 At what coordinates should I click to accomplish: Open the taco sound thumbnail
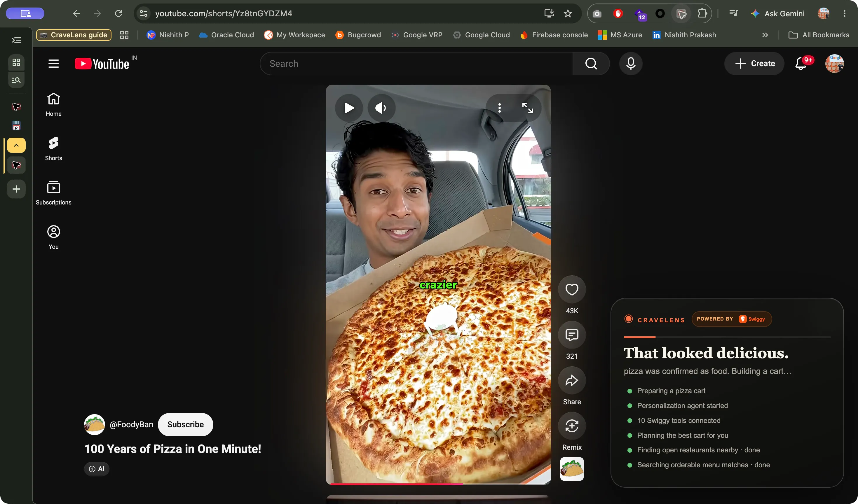[x=572, y=469]
